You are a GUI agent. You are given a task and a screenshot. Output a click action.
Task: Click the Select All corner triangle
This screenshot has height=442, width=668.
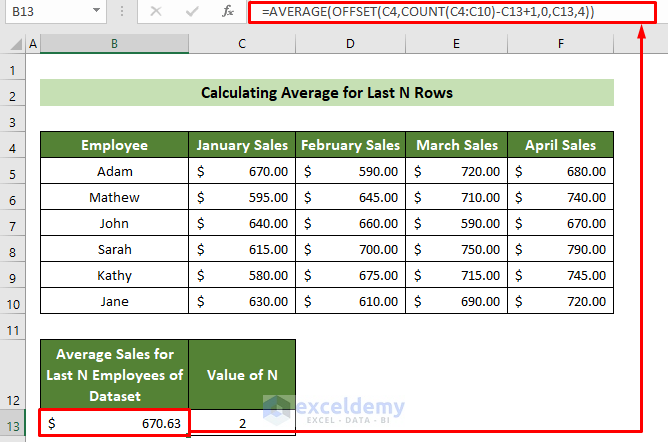[17, 45]
